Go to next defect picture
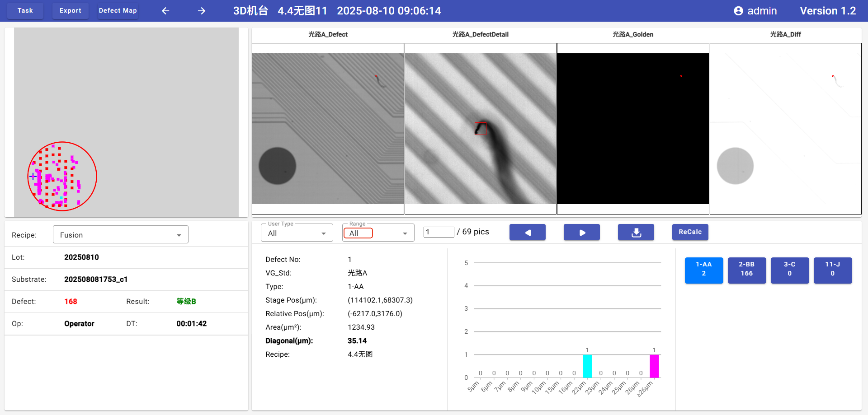Screen dimensions: 868x415 click(x=581, y=232)
